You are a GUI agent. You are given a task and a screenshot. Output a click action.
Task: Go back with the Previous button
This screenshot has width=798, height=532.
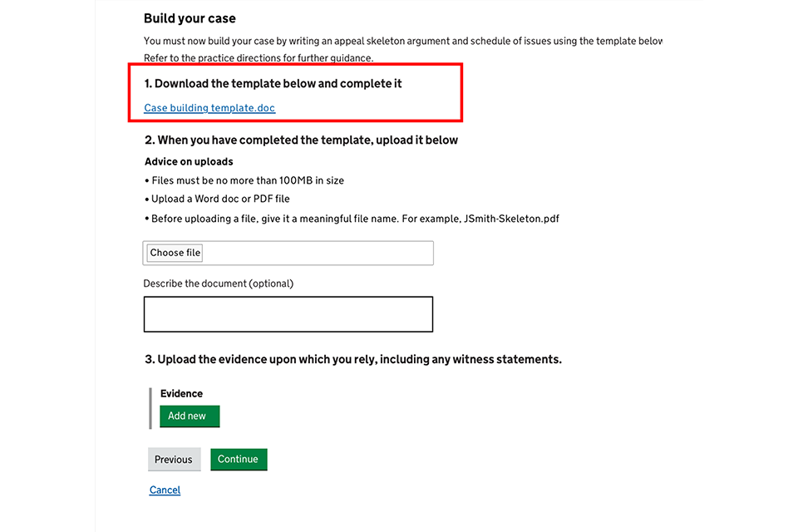click(x=173, y=460)
